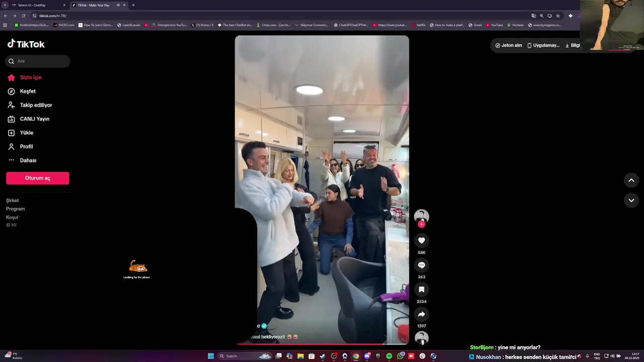Go to the previous video with up chevron
The height and width of the screenshot is (362, 644).
click(631, 180)
